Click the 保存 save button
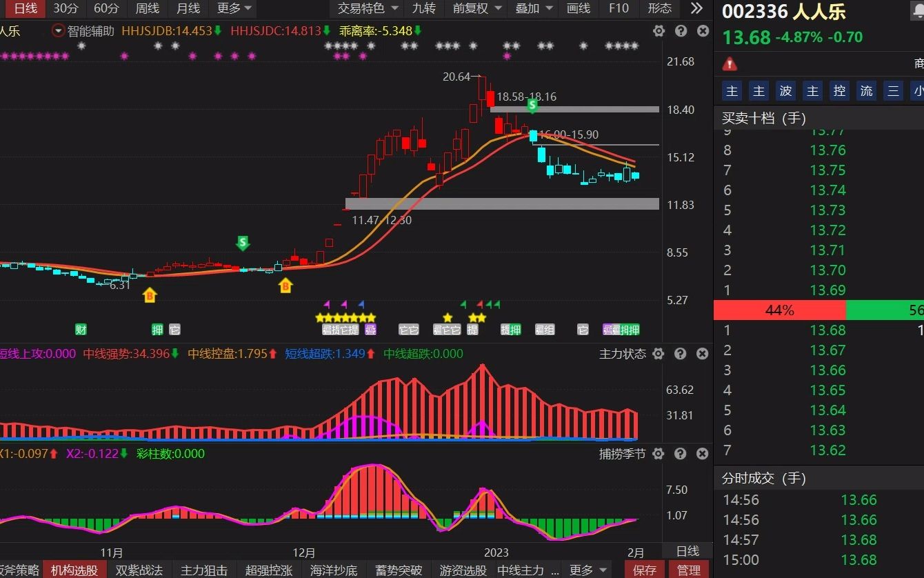This screenshot has width=924, height=578. (645, 570)
